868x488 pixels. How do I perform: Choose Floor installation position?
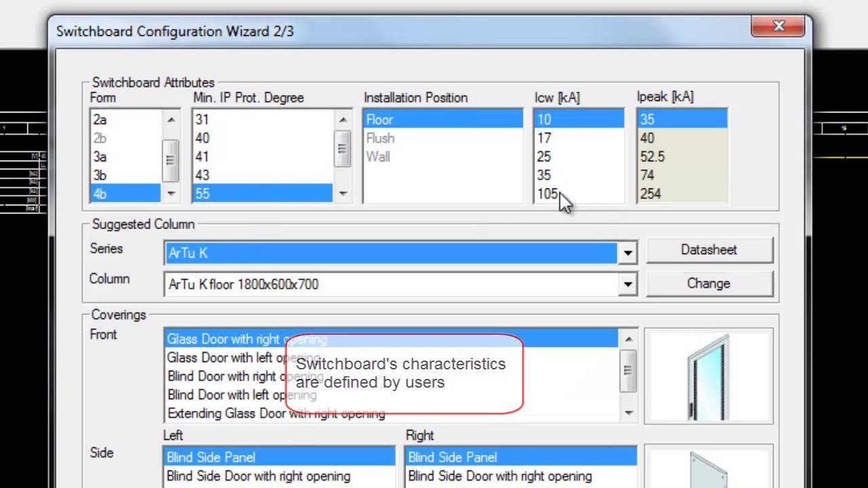(x=443, y=120)
